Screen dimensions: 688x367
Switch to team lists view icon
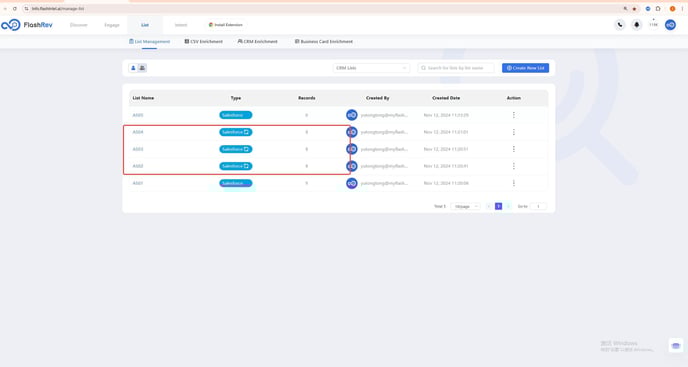[142, 68]
